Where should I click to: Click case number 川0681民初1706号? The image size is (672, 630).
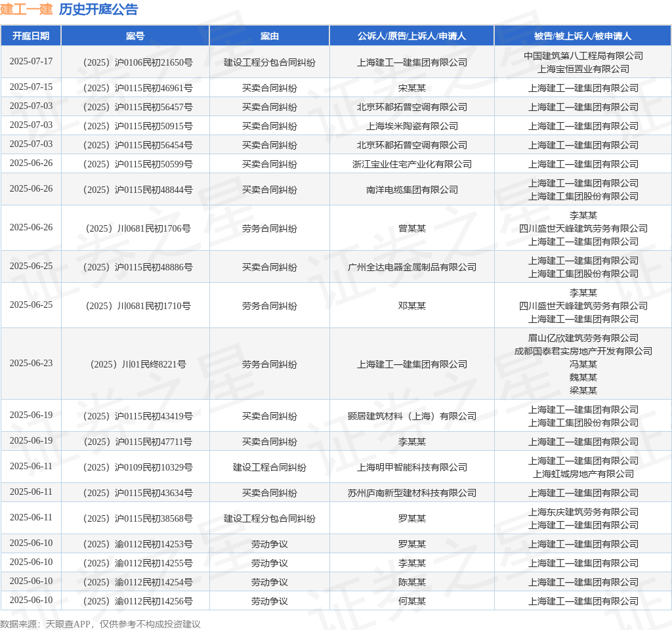pyautogui.click(x=138, y=228)
